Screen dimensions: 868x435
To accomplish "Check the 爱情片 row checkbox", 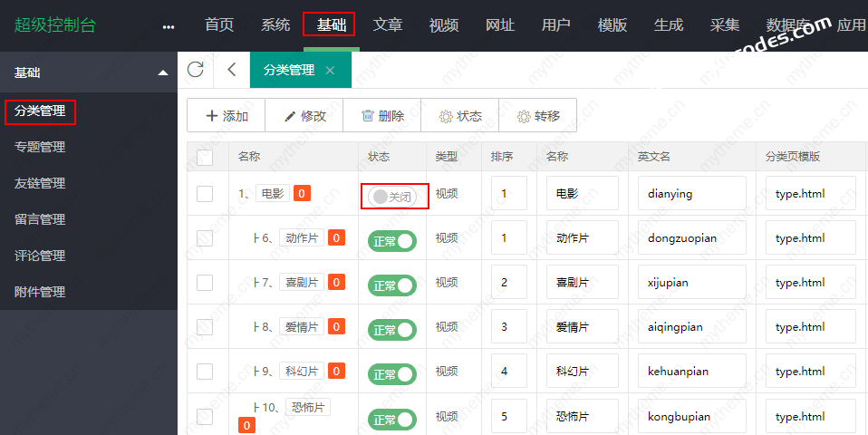I will (x=205, y=327).
